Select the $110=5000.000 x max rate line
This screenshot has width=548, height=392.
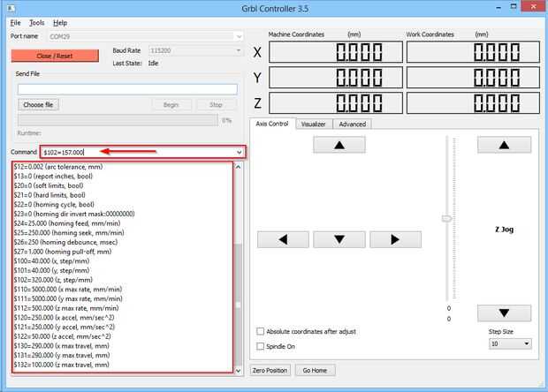pyautogui.click(x=68, y=290)
